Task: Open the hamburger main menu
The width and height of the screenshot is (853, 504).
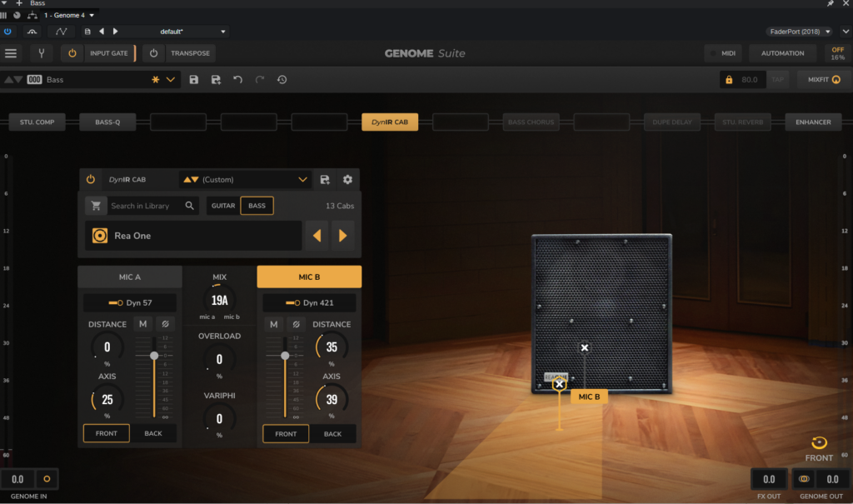Action: pos(11,53)
